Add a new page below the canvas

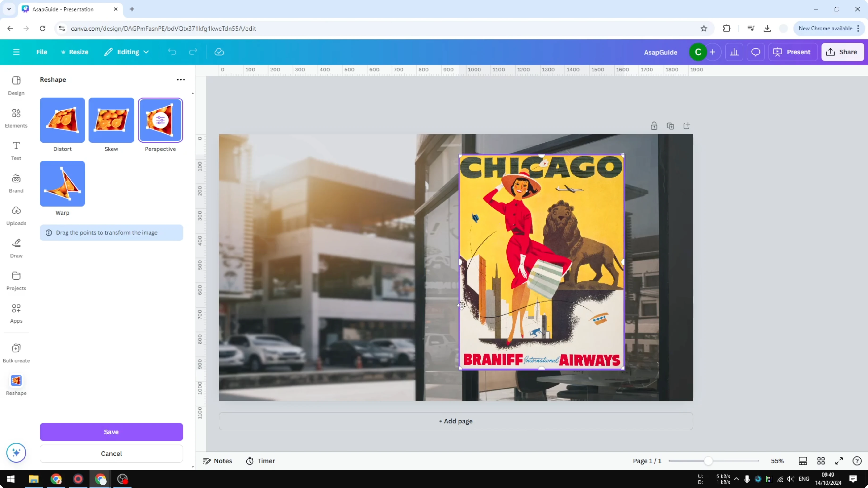(455, 421)
